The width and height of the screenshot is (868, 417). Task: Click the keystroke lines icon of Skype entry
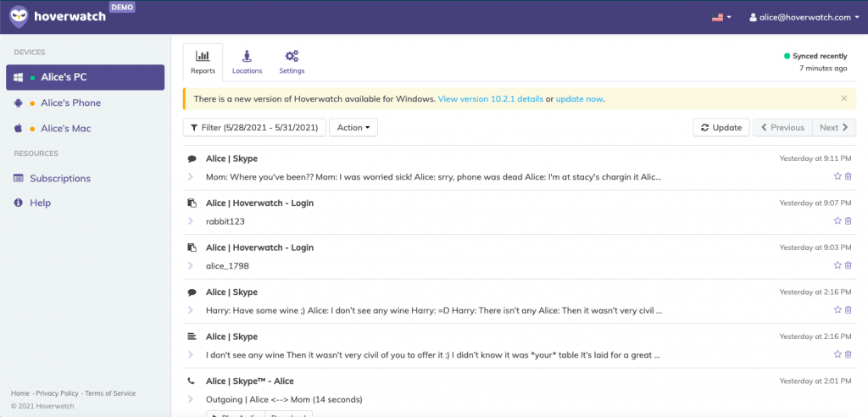[x=192, y=336]
